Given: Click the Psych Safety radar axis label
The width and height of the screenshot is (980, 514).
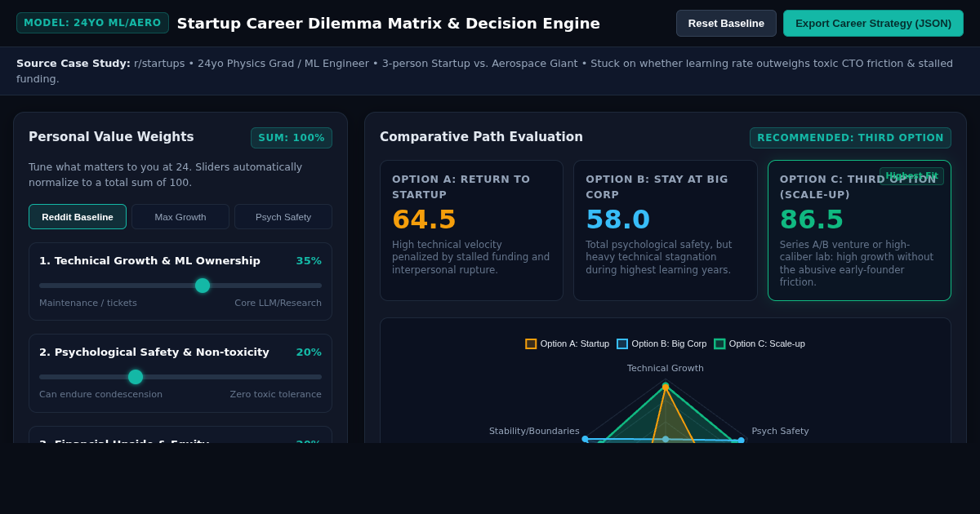Looking at the screenshot, I should [x=780, y=432].
